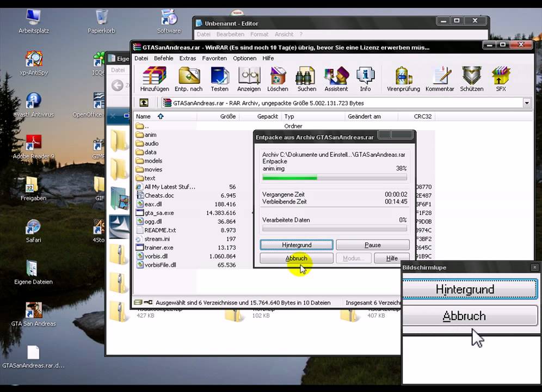The image size is (542, 392).
Task: Click the Hinzufügen toolbar icon
Action: point(154,79)
